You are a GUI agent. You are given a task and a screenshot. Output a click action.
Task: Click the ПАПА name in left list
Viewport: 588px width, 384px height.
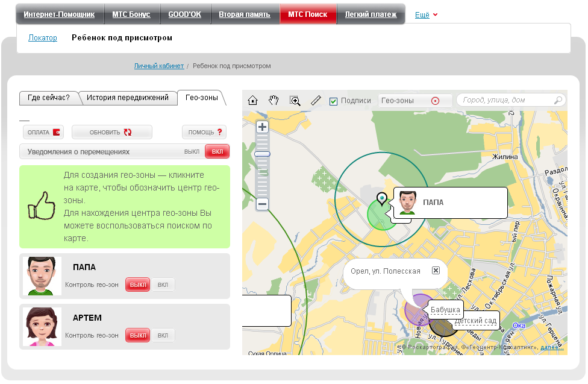[84, 267]
